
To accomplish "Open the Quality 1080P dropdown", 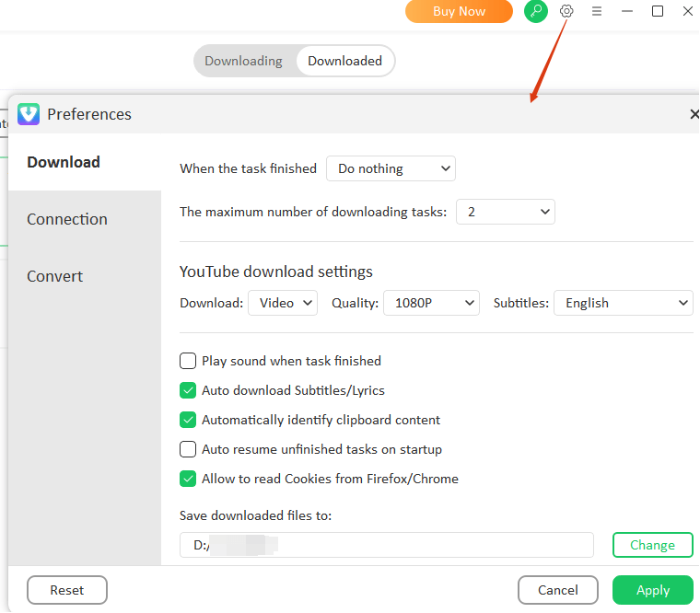I will [431, 303].
